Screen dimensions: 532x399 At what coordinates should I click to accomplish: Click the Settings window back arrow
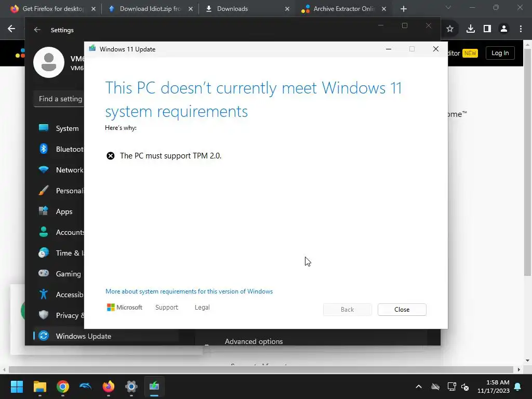click(x=37, y=30)
